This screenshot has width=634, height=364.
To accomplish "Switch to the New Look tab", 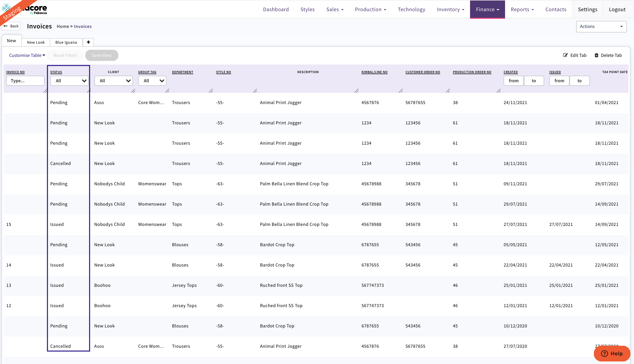I will [36, 42].
